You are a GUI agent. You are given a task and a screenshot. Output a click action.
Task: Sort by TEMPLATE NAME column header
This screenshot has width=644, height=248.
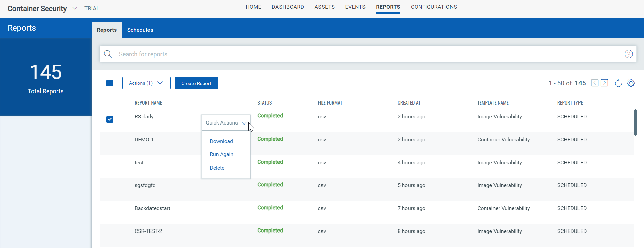click(493, 103)
